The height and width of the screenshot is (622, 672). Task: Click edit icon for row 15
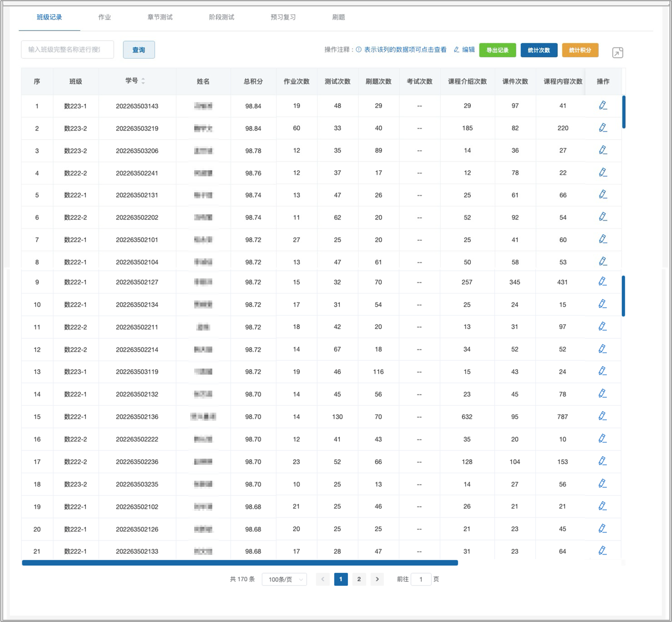[x=602, y=416]
